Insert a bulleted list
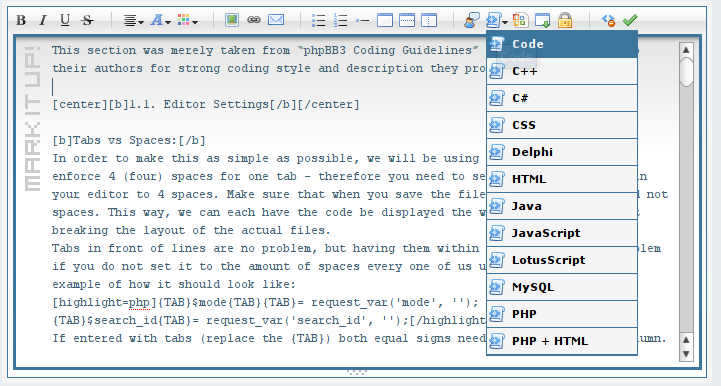Viewport: 721px width, 386px height. point(318,20)
